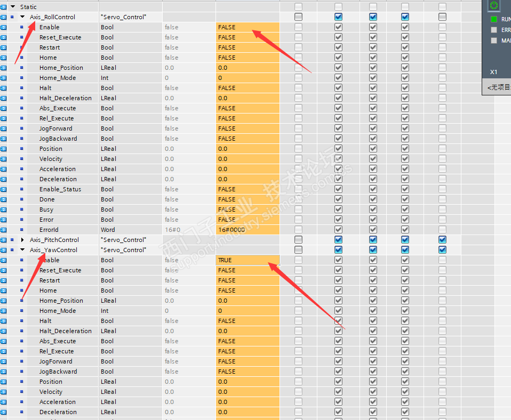Viewport: 511px width, 420px height.
Task: Click the MAI status indicator square
Action: [x=494, y=41]
